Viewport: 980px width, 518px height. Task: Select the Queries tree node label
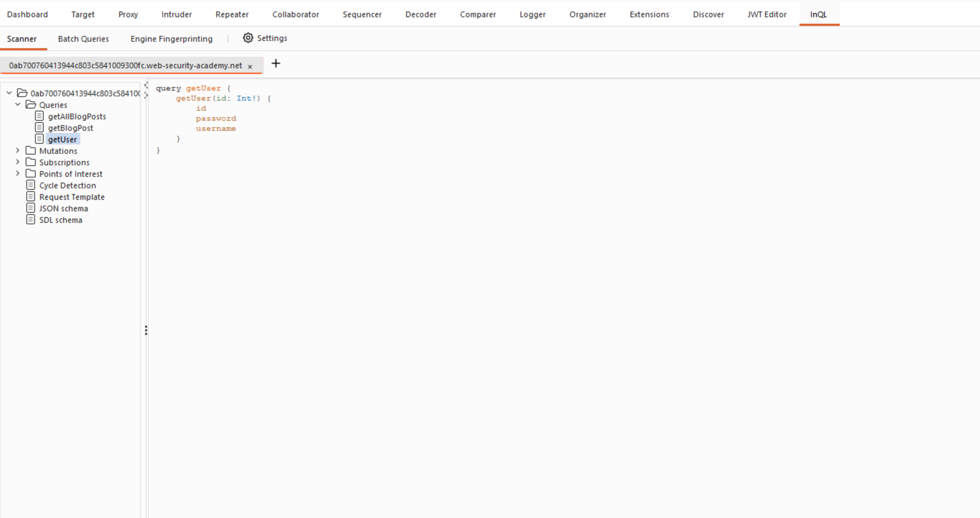(53, 105)
